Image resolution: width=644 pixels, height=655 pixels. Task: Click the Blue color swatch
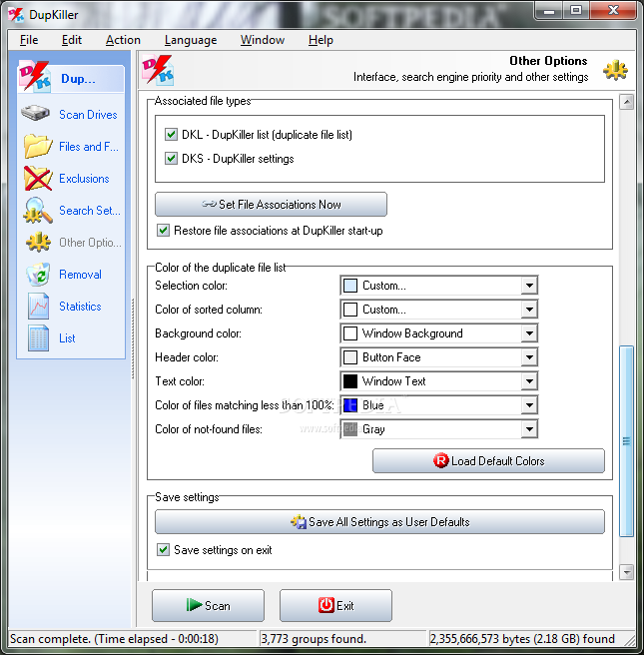(350, 405)
